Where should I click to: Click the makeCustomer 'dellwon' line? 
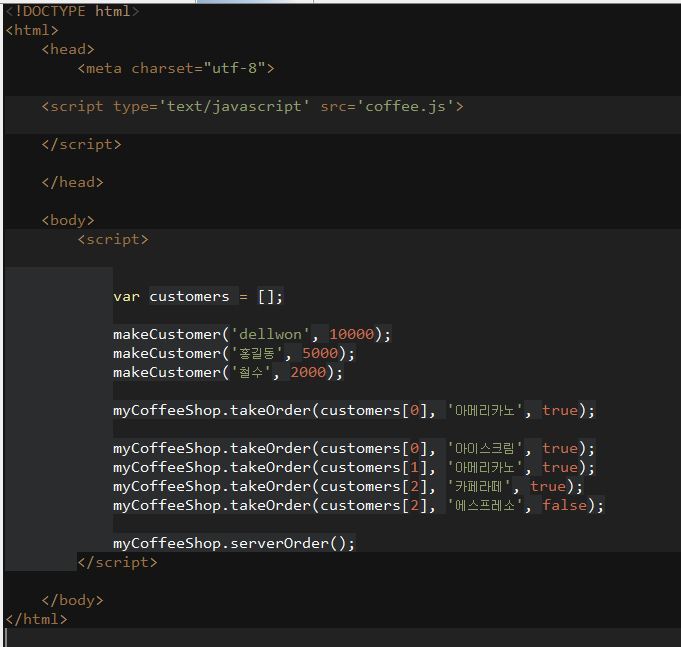[x=252, y=334]
